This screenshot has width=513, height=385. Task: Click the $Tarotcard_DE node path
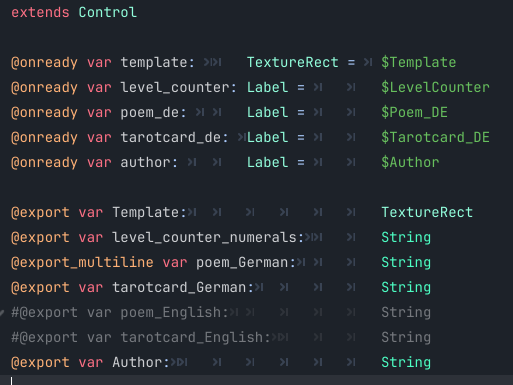(435, 137)
